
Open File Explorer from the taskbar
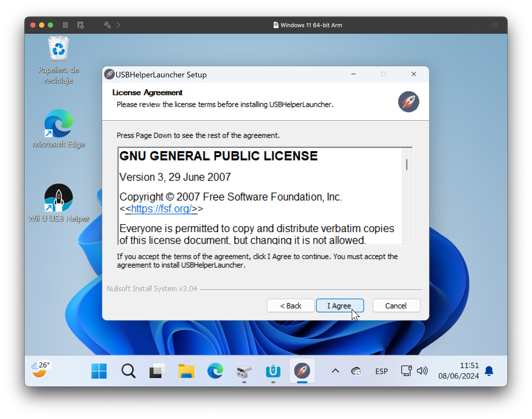[186, 371]
